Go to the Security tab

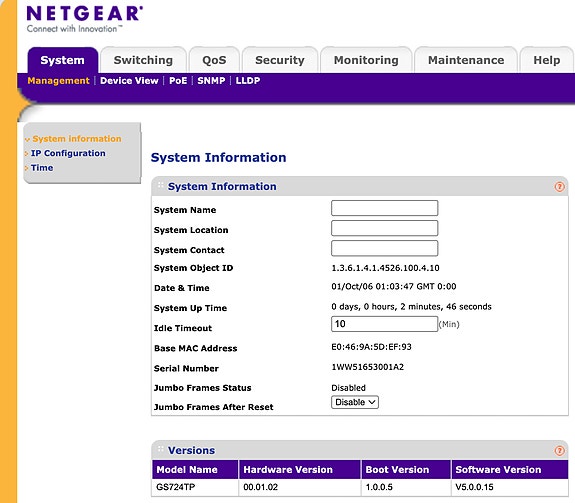(280, 60)
